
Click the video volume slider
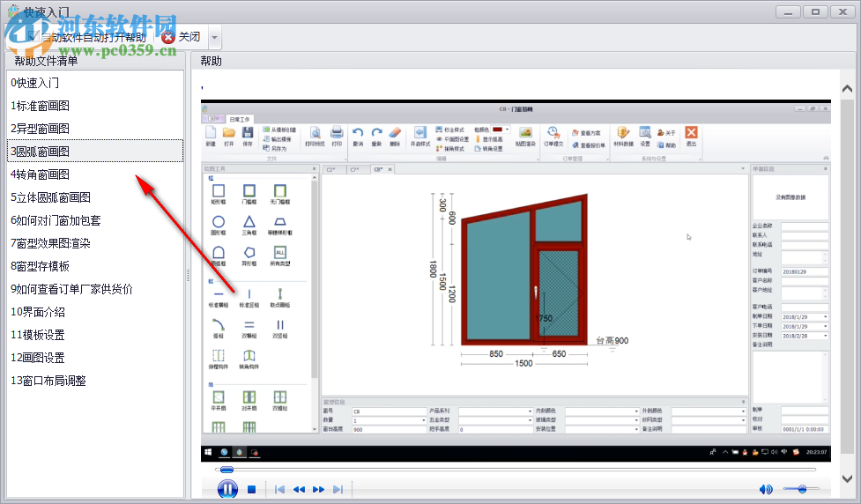coord(801,489)
